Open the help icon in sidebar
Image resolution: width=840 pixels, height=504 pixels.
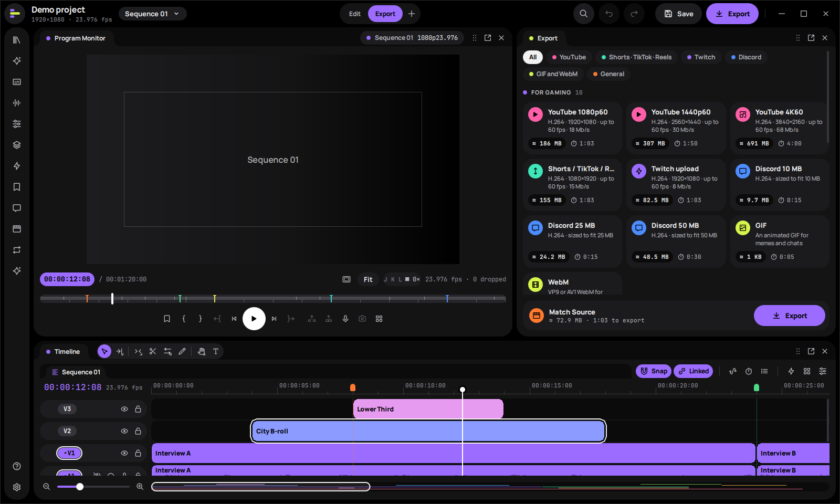[x=17, y=466]
